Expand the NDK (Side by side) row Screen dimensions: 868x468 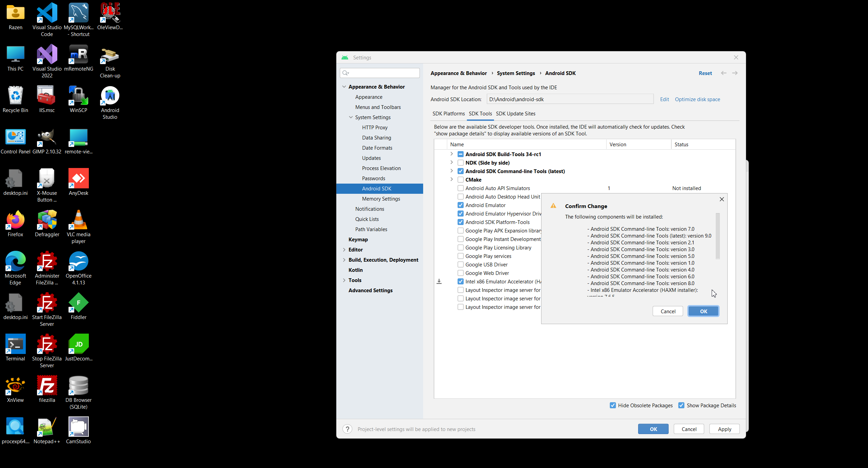[452, 163]
